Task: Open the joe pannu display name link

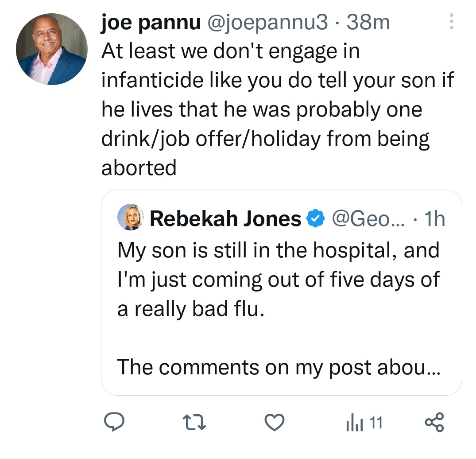Action: pyautogui.click(x=151, y=23)
